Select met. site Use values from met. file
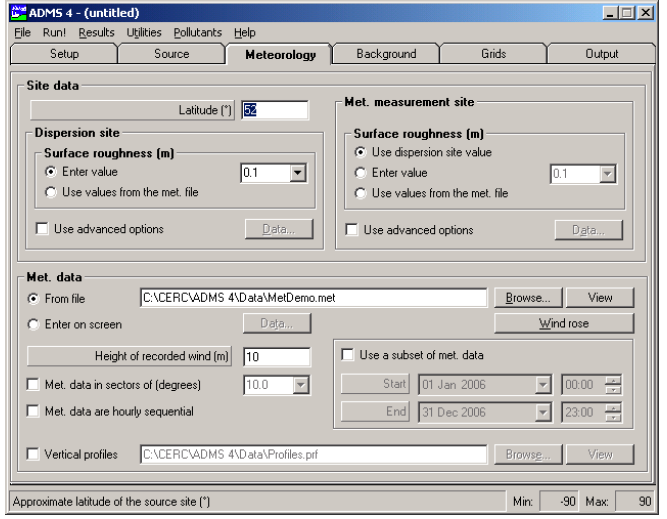 click(360, 193)
